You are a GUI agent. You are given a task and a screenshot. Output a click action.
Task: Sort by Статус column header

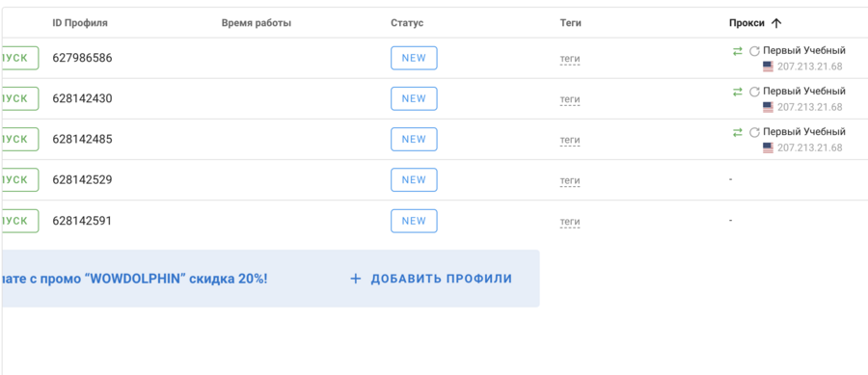[407, 23]
